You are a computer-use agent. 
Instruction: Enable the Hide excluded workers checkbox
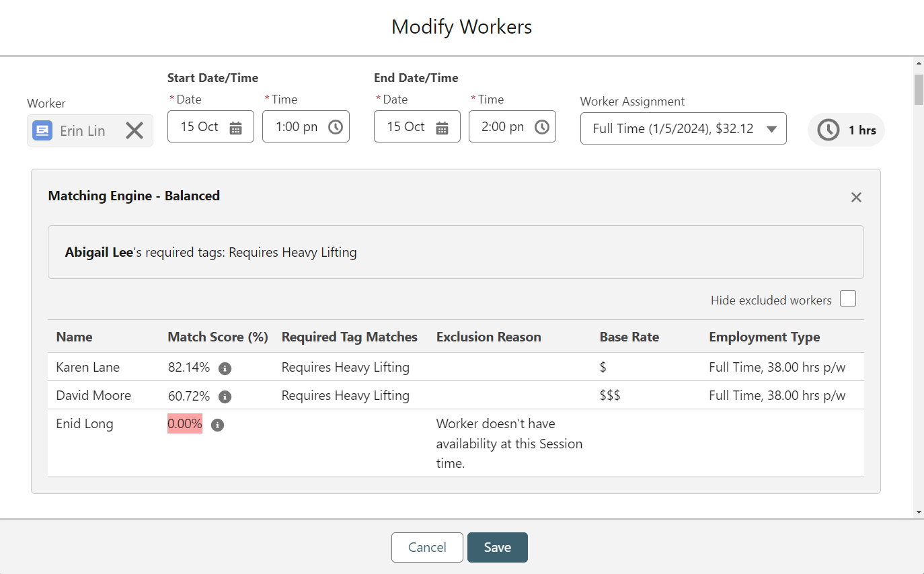[848, 298]
